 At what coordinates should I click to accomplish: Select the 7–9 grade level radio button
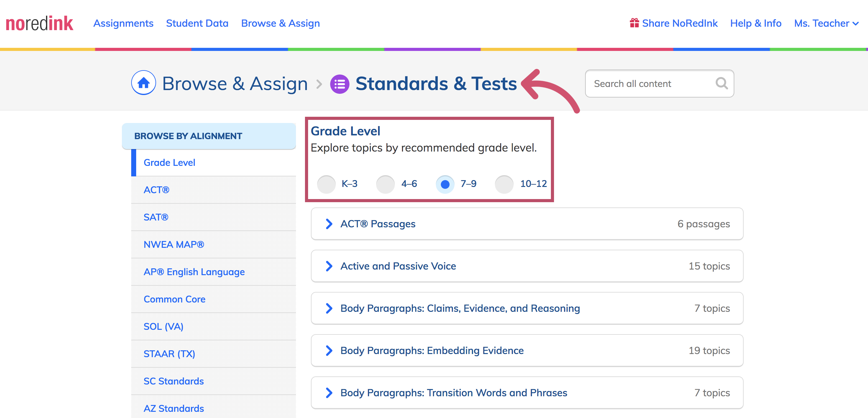[445, 184]
